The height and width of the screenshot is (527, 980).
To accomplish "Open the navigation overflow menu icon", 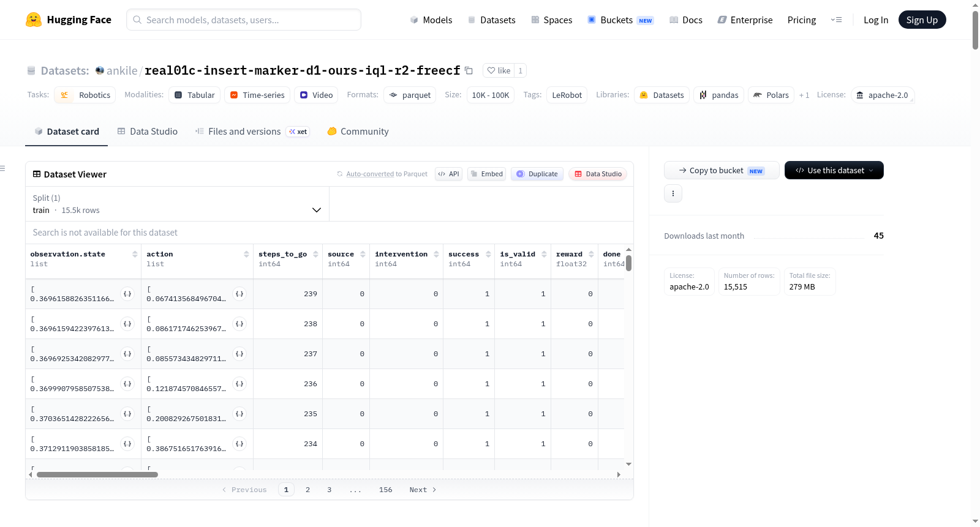I will click(x=836, y=20).
